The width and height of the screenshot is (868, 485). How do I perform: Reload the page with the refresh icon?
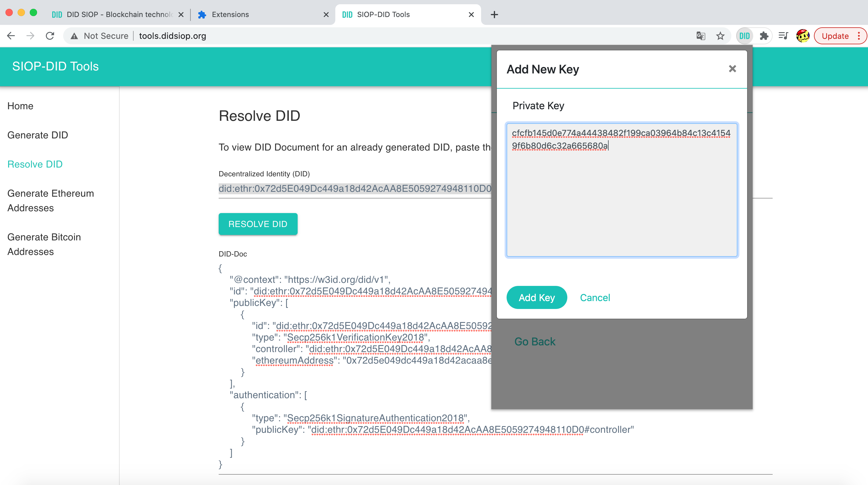[x=50, y=36]
